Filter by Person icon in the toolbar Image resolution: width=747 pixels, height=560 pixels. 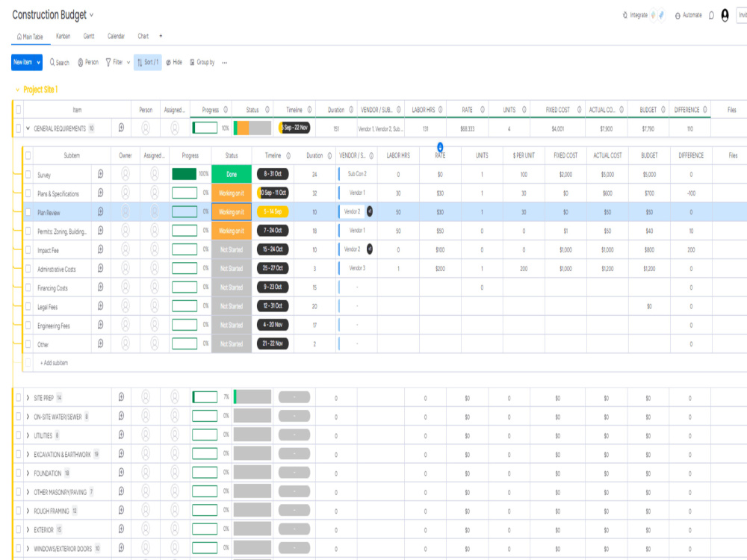click(x=88, y=63)
